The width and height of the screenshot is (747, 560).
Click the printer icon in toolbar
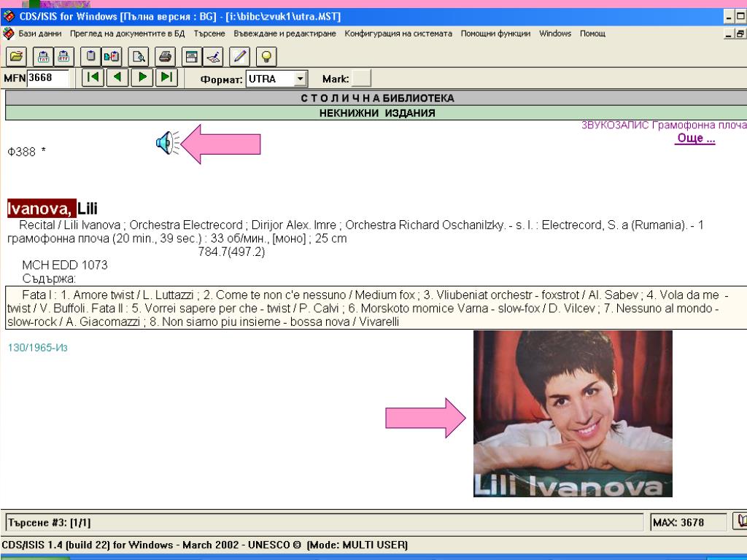pyautogui.click(x=166, y=57)
